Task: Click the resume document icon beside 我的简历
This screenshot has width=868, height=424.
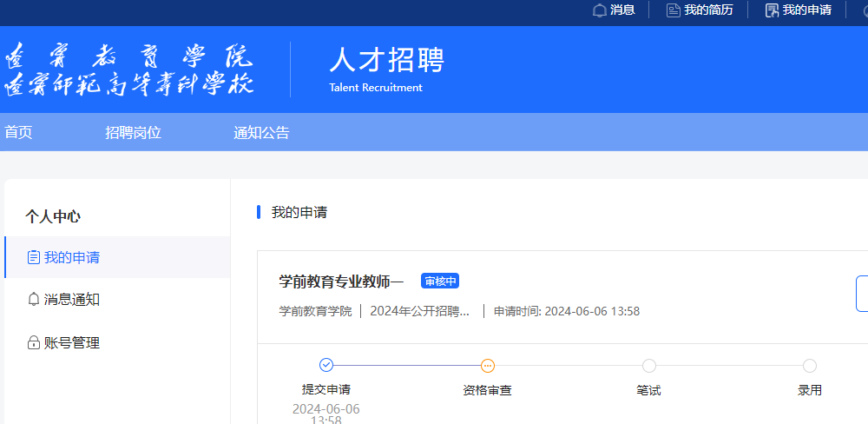Action: (x=673, y=10)
